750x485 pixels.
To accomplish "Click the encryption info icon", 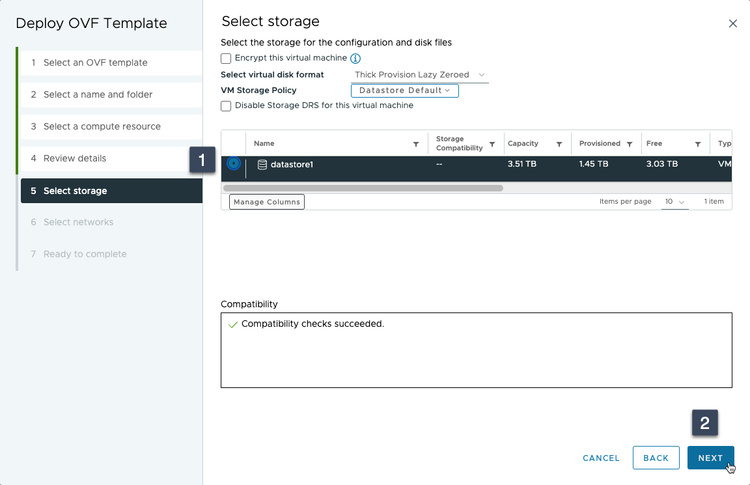I will click(x=355, y=59).
